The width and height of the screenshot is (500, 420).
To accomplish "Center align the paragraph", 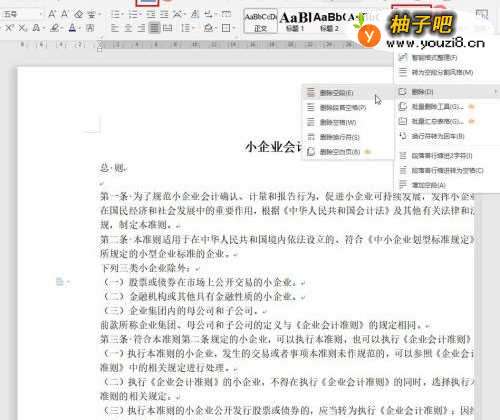I will point(128,28).
